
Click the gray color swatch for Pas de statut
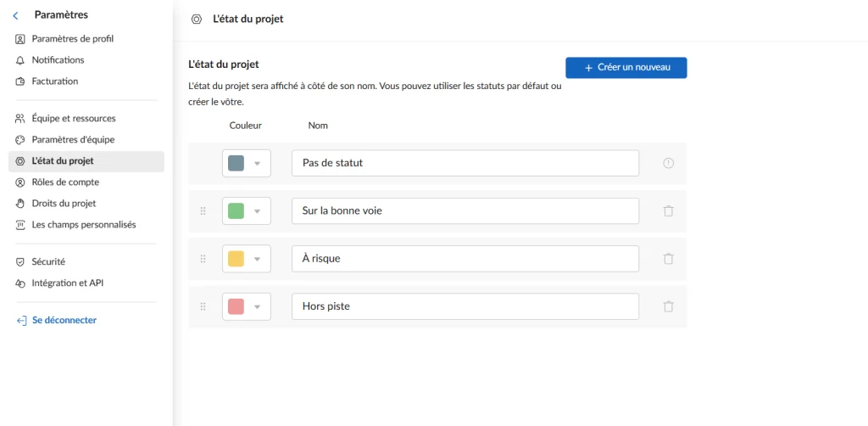[236, 164]
